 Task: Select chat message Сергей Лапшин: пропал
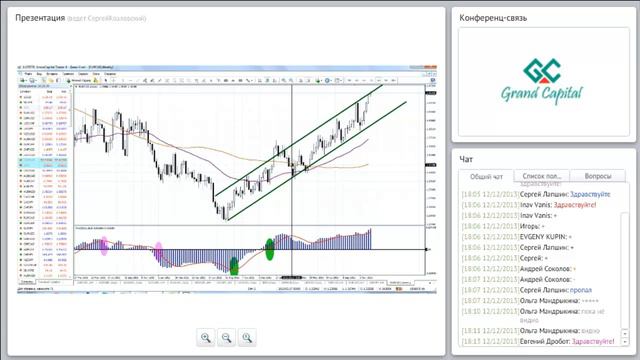527,290
